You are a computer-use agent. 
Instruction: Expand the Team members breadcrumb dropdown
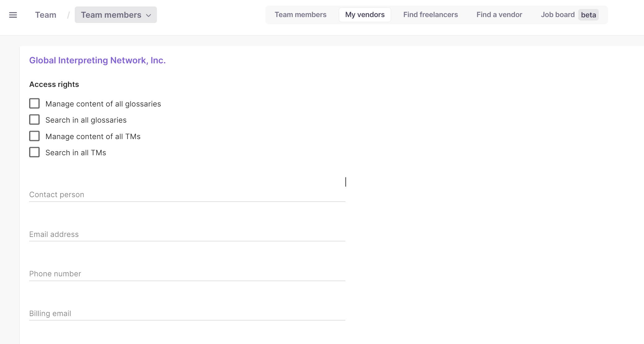tap(116, 15)
